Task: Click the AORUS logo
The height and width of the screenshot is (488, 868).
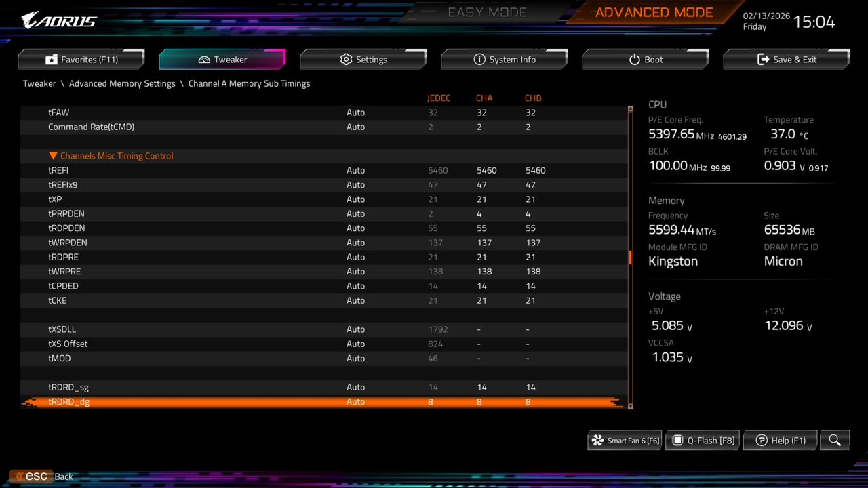Action: 58,20
